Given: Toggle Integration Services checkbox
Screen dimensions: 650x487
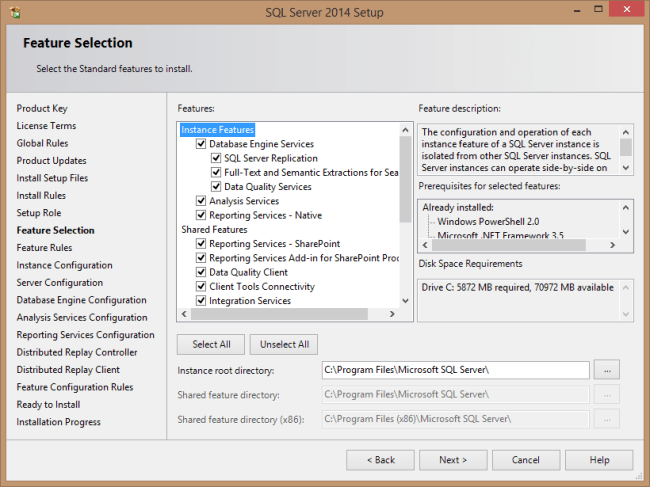Looking at the screenshot, I should [201, 301].
